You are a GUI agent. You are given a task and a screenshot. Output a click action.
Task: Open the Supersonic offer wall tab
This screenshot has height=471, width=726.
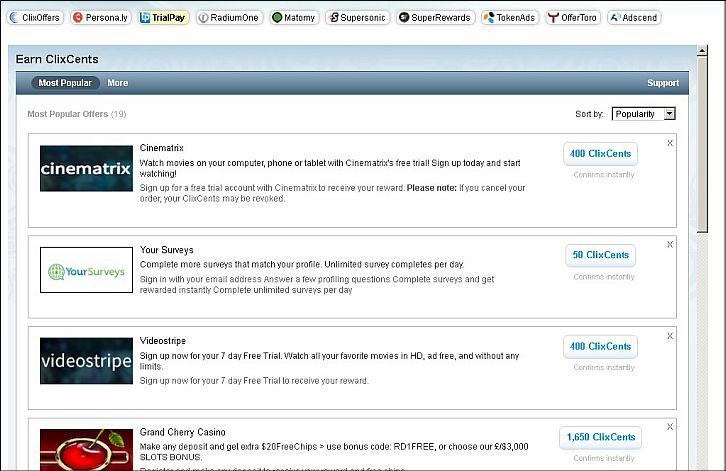click(x=357, y=18)
